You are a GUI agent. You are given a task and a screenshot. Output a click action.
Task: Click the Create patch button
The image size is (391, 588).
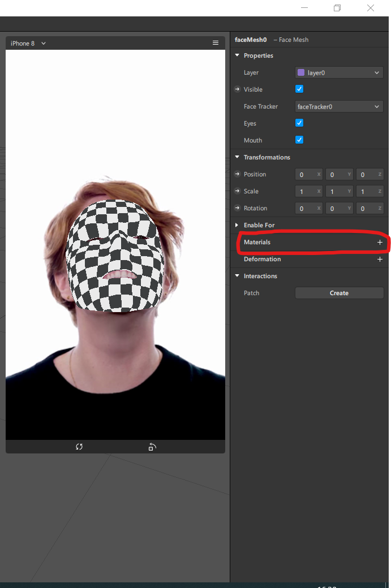[339, 293]
